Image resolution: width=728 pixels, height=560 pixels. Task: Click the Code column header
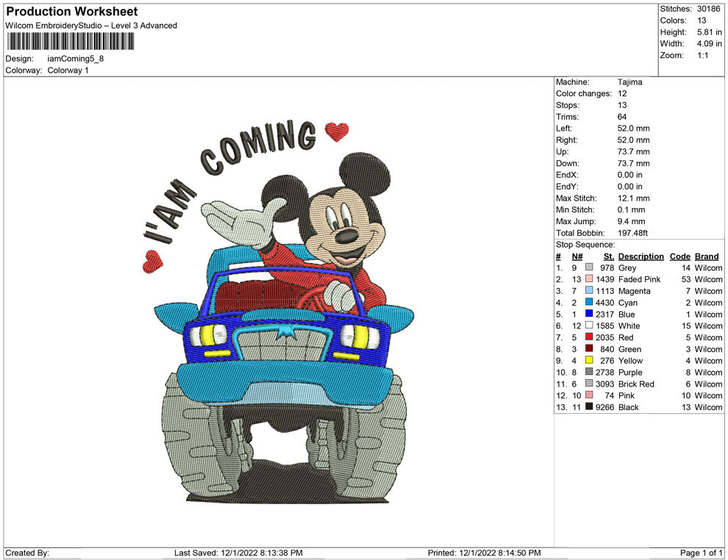[679, 256]
